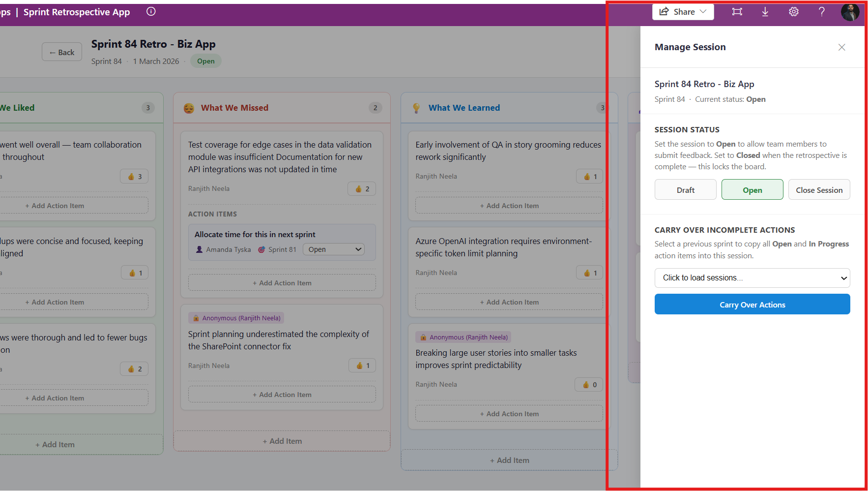Dismiss the Manage Session panel

tap(841, 47)
